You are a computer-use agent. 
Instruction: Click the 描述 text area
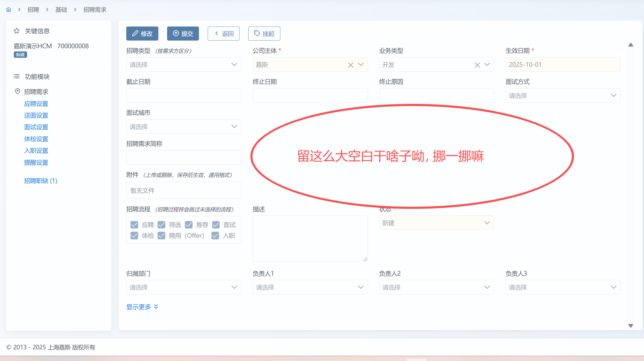coord(310,239)
